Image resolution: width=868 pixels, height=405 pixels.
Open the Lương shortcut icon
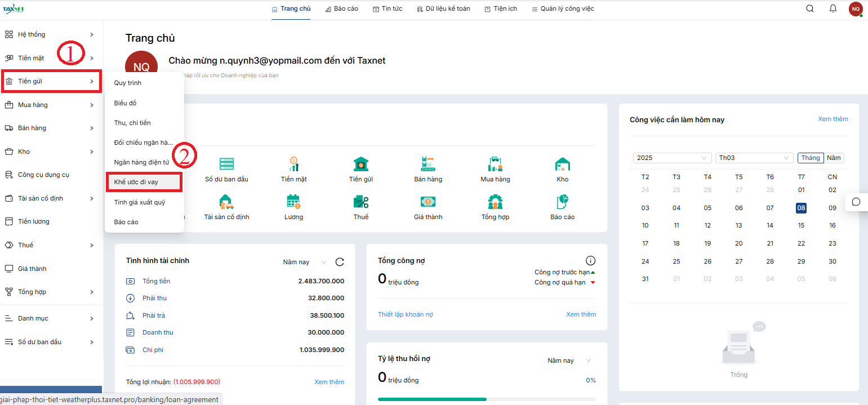point(293,202)
